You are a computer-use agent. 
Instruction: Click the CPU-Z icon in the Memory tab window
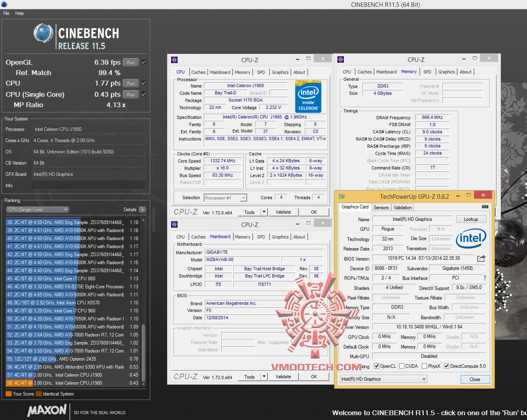341,60
